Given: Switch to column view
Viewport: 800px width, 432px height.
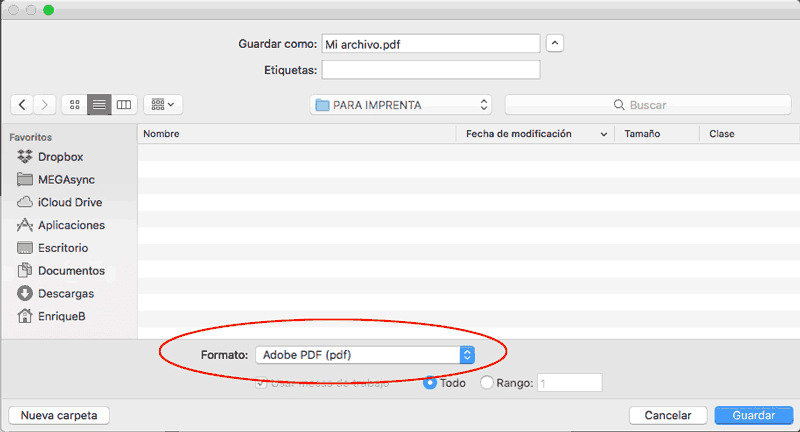Looking at the screenshot, I should pos(124,105).
